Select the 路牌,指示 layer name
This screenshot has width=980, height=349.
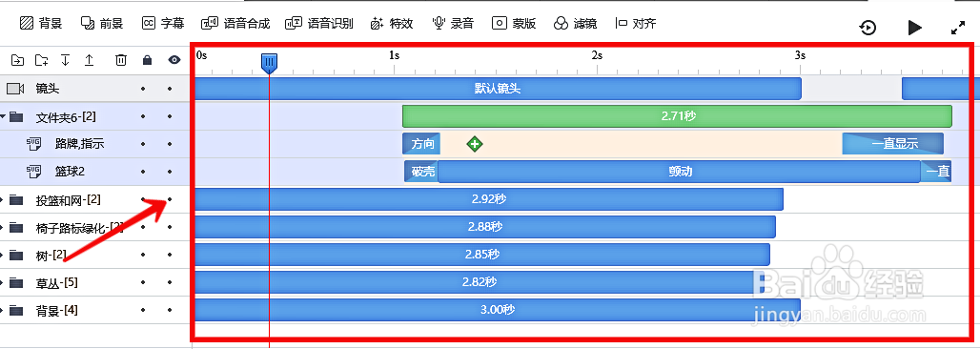point(79,144)
